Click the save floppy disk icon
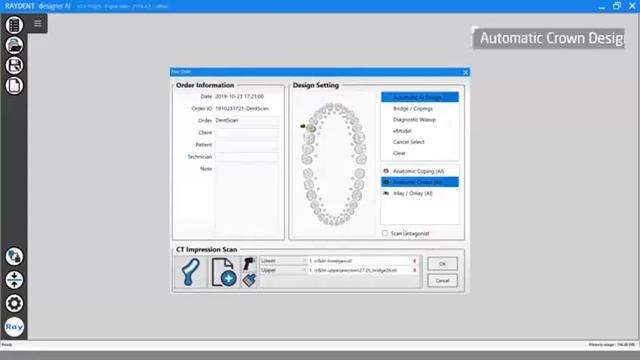 point(14,65)
